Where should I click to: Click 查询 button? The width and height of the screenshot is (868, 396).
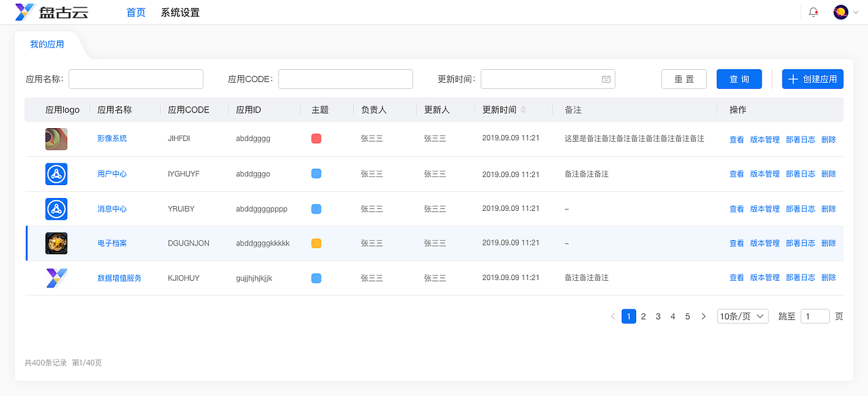point(739,79)
